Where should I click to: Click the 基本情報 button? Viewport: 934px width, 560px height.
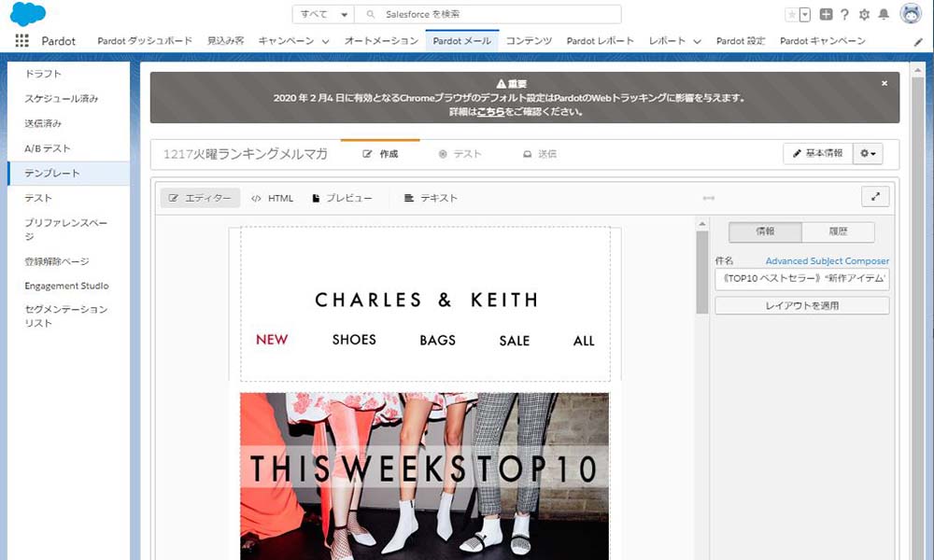(x=818, y=154)
